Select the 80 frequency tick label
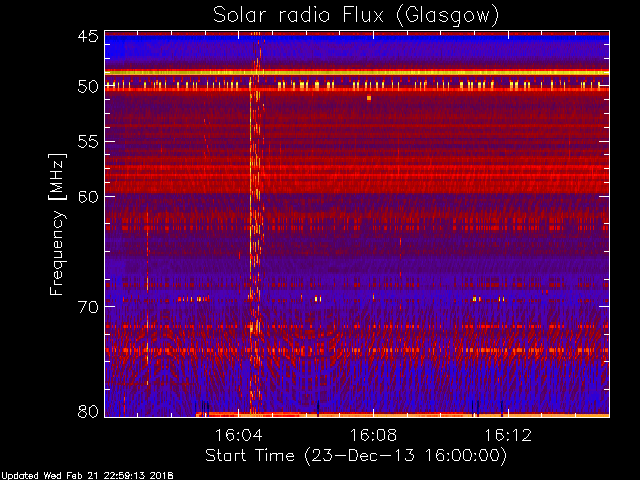The height and width of the screenshot is (480, 640). click(x=88, y=411)
